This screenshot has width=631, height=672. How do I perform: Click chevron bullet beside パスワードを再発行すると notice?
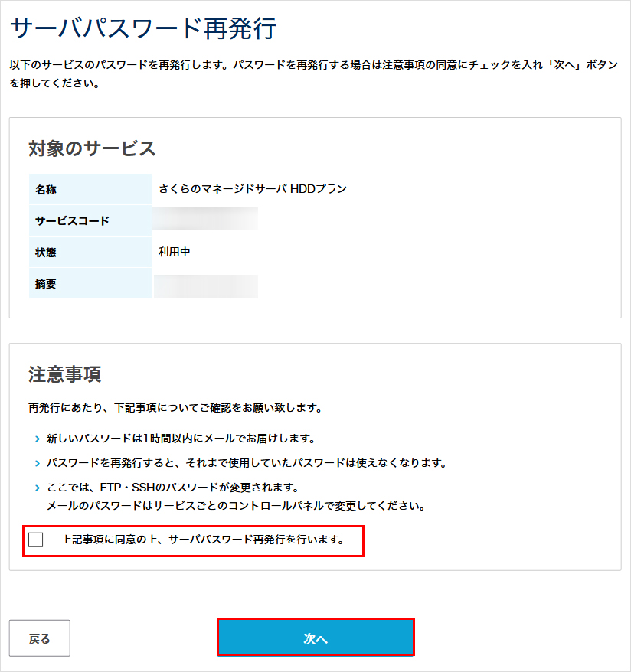click(x=38, y=464)
